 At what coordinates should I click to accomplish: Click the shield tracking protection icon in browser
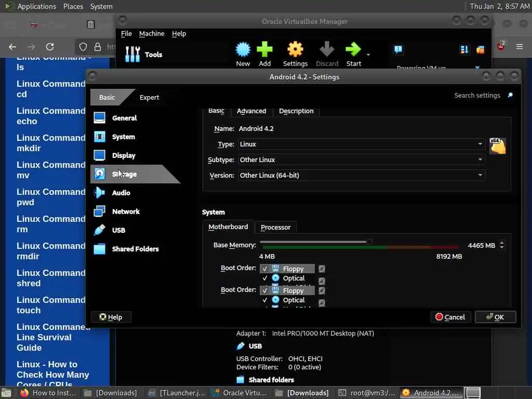click(83, 47)
